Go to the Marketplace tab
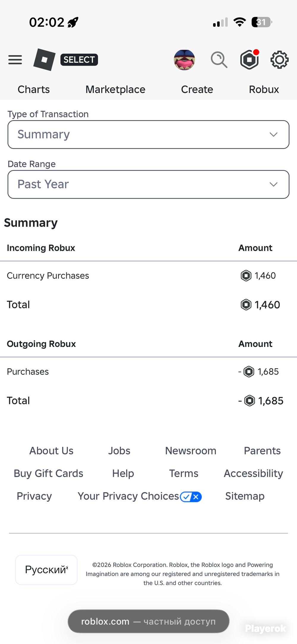The image size is (297, 644). pyautogui.click(x=115, y=89)
